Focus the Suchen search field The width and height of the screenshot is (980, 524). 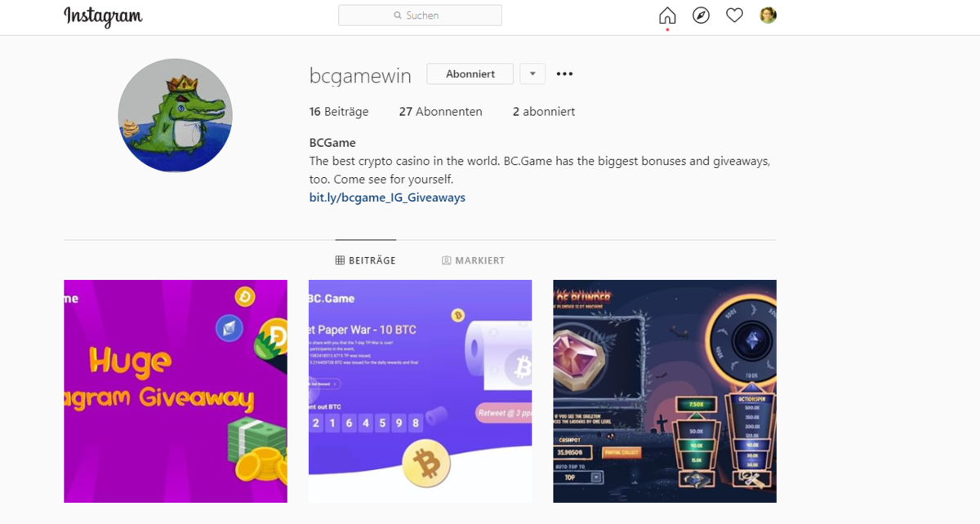[420, 16]
